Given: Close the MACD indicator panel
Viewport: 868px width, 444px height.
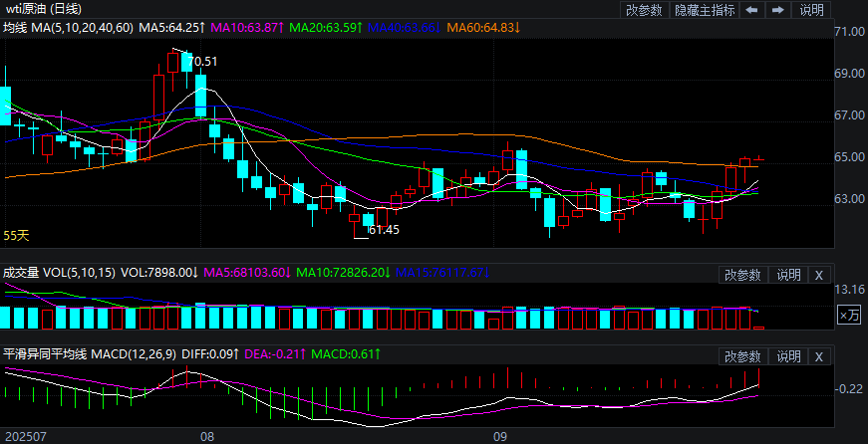Looking at the screenshot, I should 818,356.
